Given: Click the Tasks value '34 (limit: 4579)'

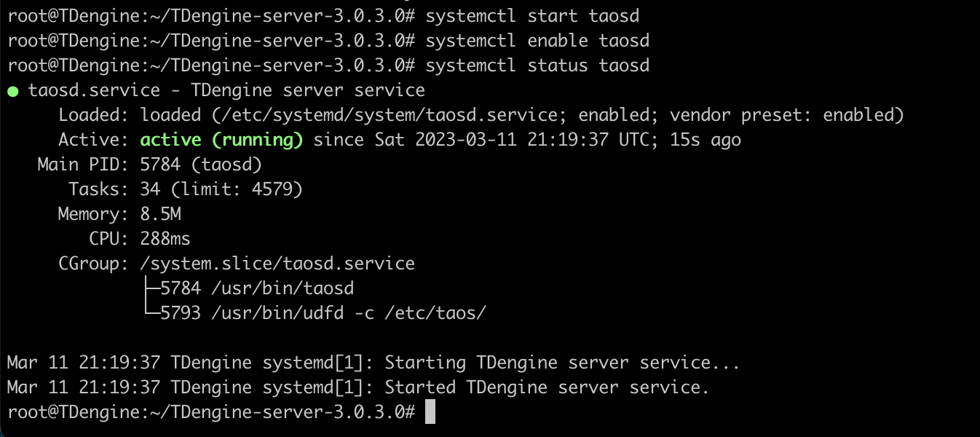Looking at the screenshot, I should coord(221,189).
